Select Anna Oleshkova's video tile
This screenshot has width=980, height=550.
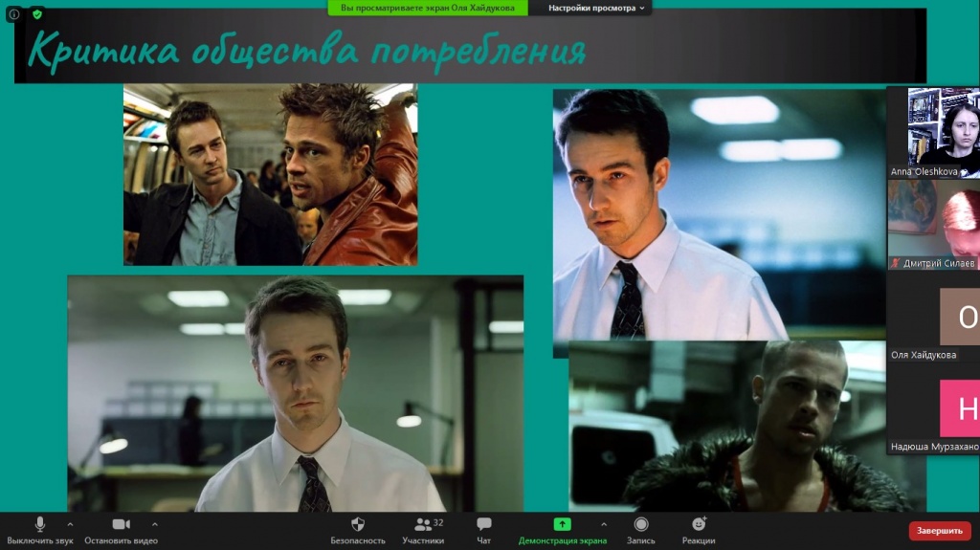[x=933, y=132]
